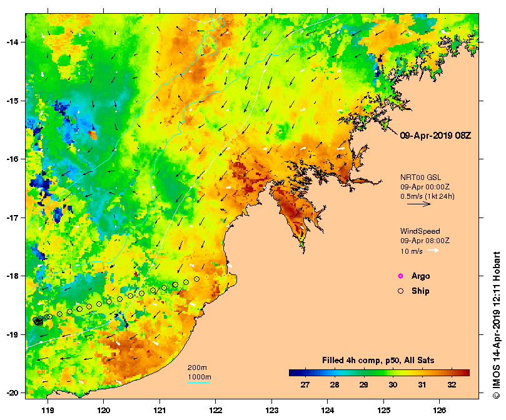Click colorbar value 27

point(305,385)
